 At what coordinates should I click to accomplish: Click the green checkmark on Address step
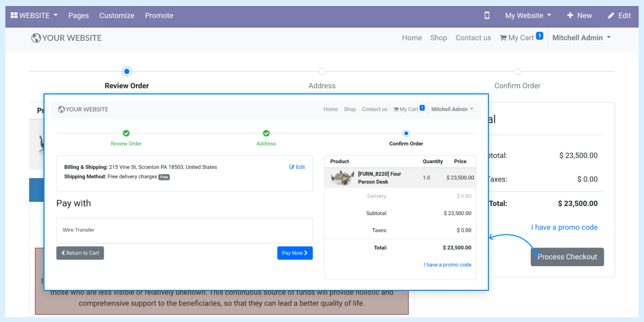[266, 133]
